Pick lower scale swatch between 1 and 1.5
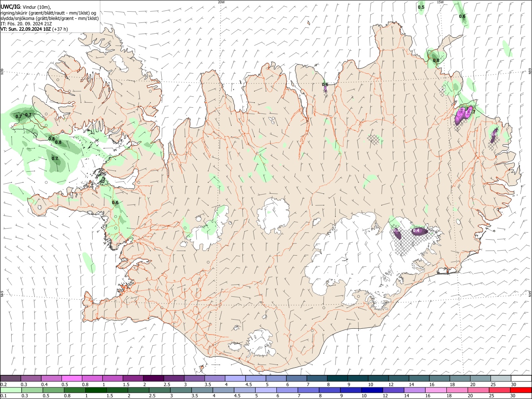Viewport: 532px width, 399px height. (96, 390)
